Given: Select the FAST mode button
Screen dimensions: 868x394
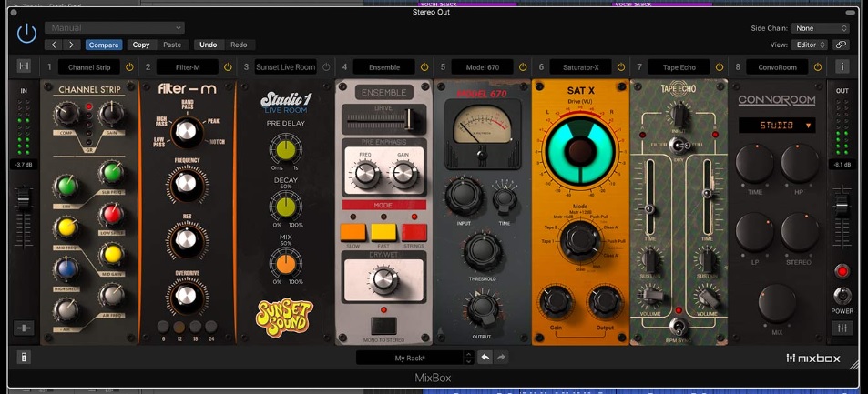Looking at the screenshot, I should (383, 232).
